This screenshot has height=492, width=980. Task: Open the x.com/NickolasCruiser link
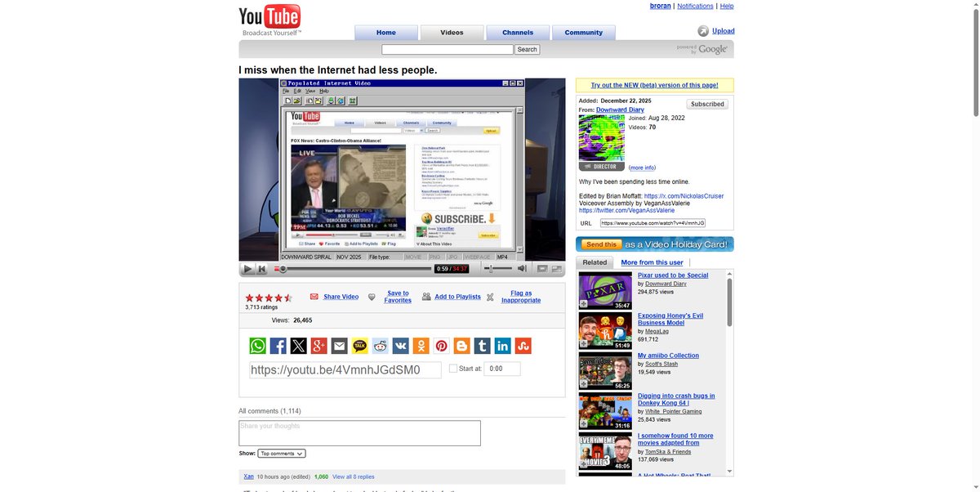pyautogui.click(x=684, y=196)
